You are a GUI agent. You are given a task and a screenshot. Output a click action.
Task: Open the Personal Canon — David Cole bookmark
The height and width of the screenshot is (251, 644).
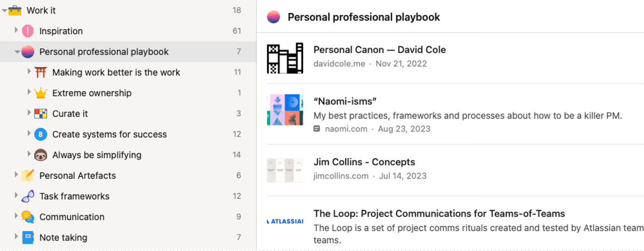coord(379,50)
